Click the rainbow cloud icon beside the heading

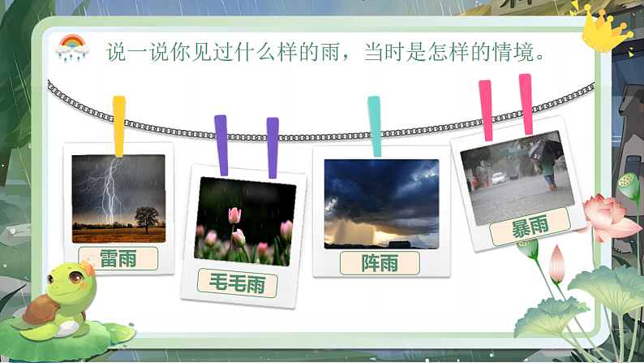coord(71,48)
